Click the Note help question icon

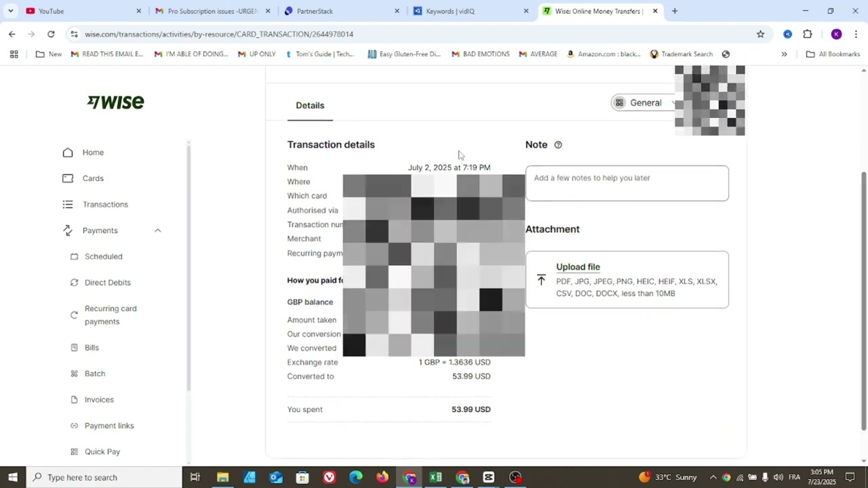(558, 144)
